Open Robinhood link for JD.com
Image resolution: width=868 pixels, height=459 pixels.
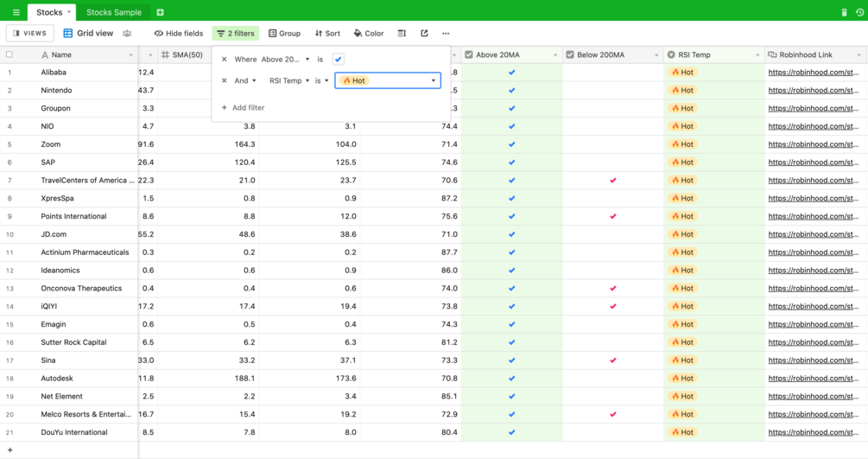pyautogui.click(x=814, y=234)
